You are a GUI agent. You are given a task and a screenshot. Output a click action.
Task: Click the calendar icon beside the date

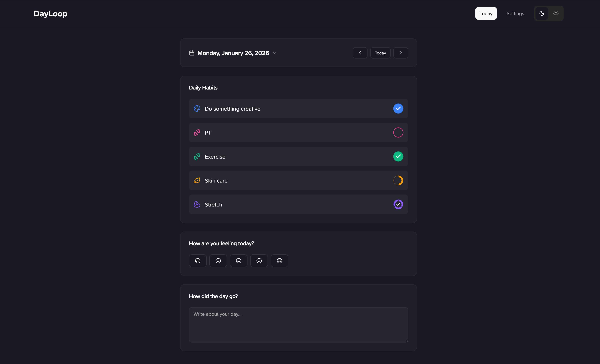click(192, 53)
